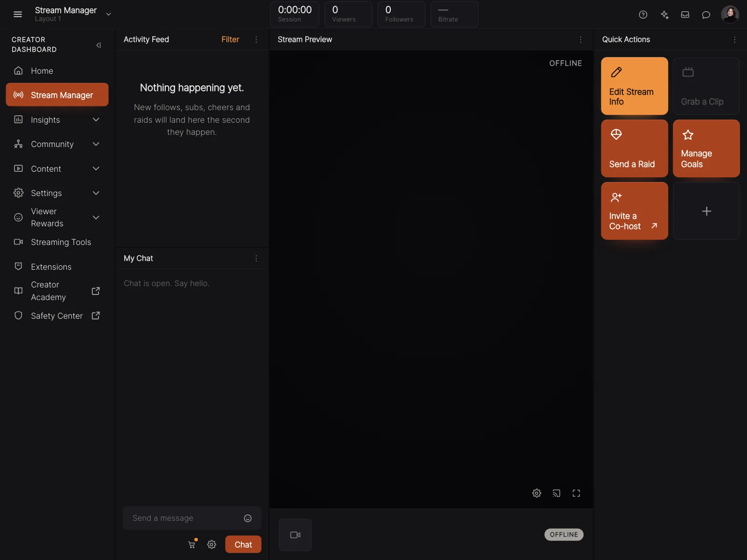Click the Bitrate stat box
This screenshot has width=747, height=560.
(455, 14)
